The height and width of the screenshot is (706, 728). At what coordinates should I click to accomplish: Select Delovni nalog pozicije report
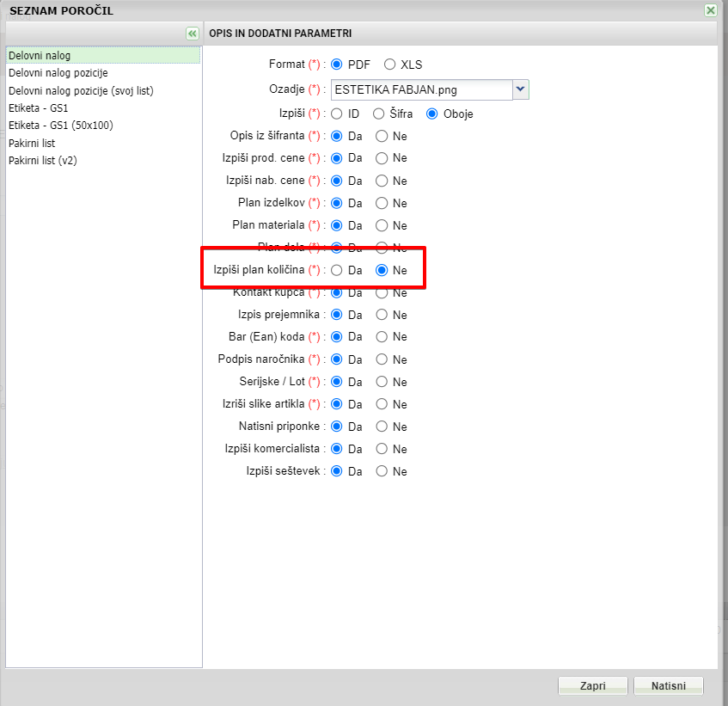coord(58,73)
